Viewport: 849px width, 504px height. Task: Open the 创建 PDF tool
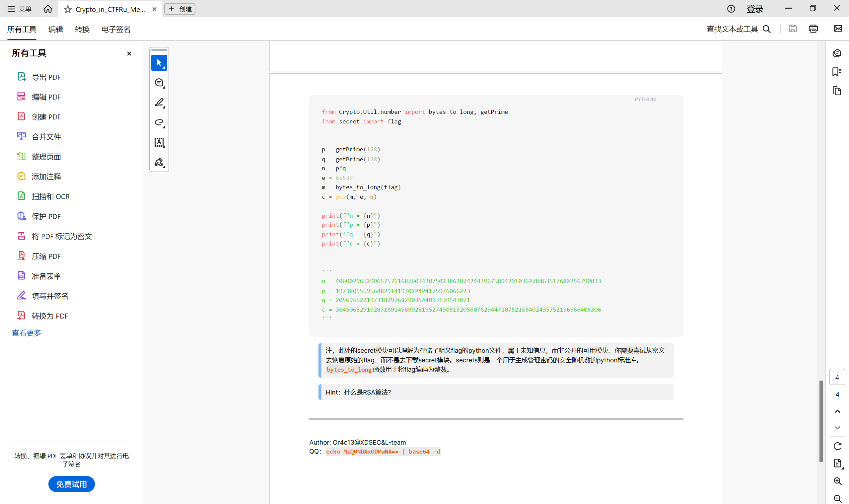coord(39,117)
